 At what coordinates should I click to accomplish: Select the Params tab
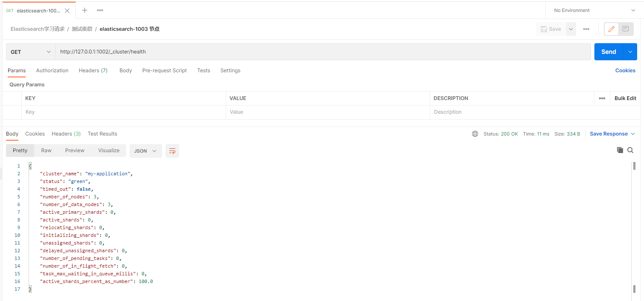(x=17, y=71)
